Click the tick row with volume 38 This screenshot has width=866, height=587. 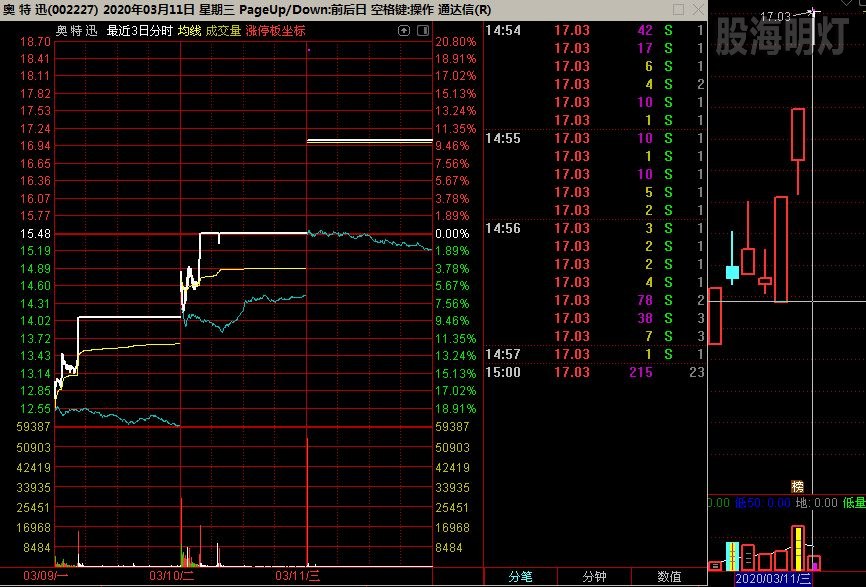(595, 319)
